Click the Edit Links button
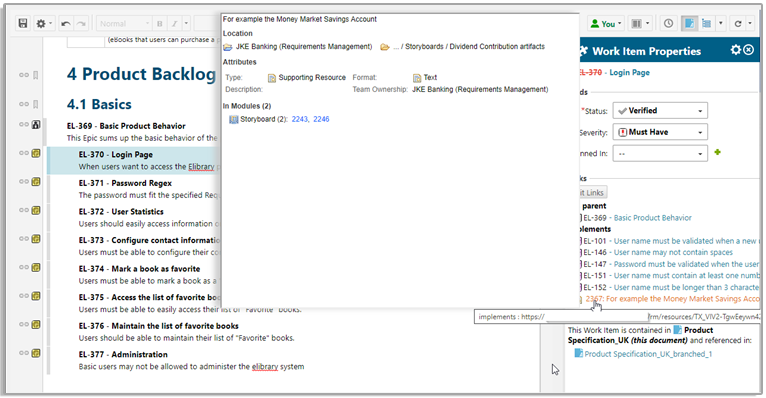 (593, 192)
